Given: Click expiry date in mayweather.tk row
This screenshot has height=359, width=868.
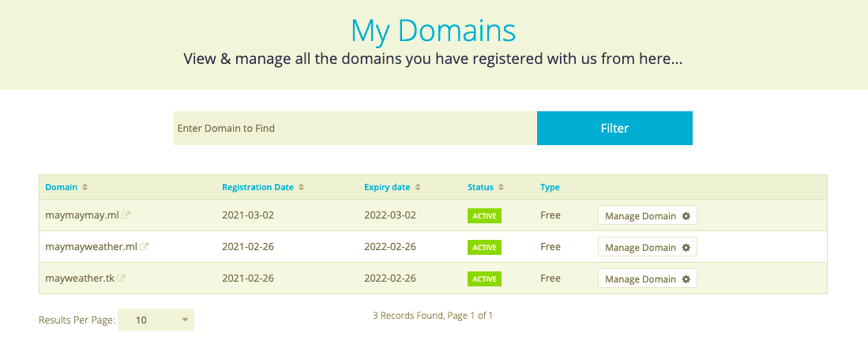Looking at the screenshot, I should (390, 279).
